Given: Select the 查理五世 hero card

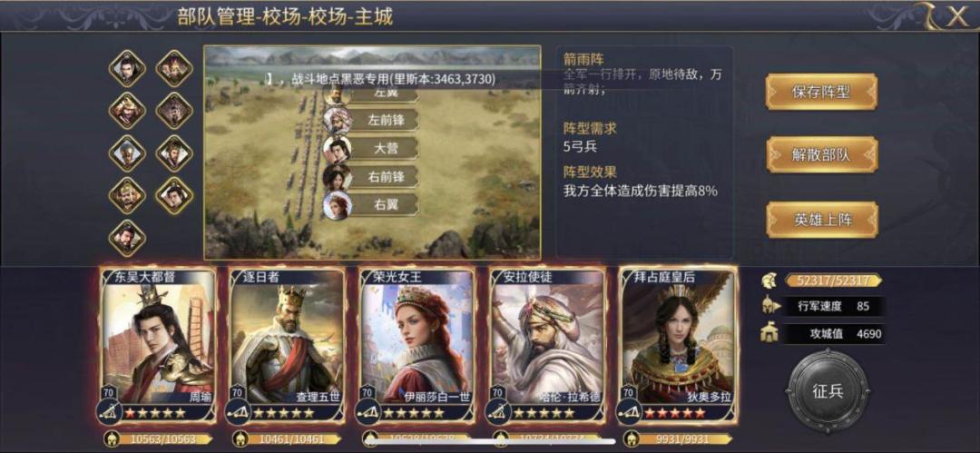Looking at the screenshot, I should [287, 345].
